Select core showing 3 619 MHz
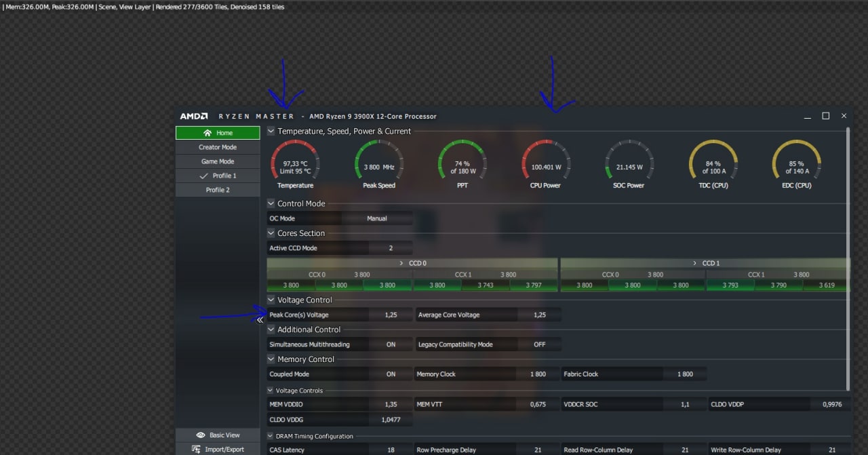Screen dimensions: 868x455 pos(826,285)
